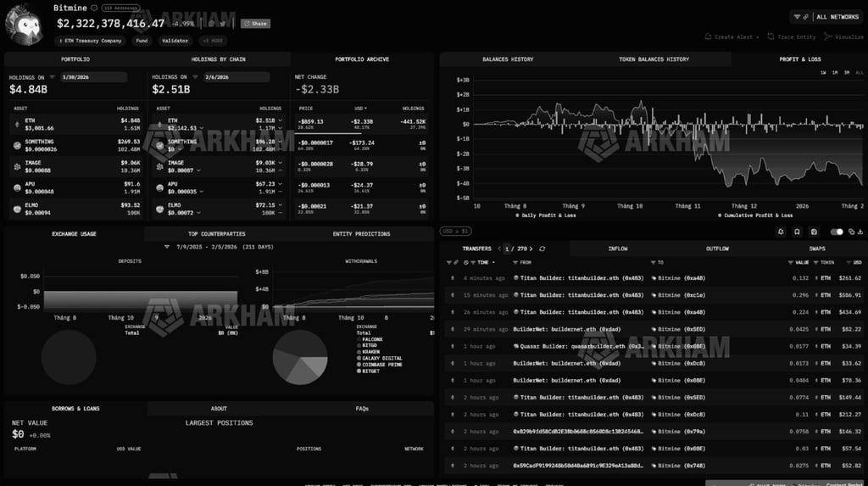Open the Bitmine entity avatar
This screenshot has width=868, height=486.
24,25
